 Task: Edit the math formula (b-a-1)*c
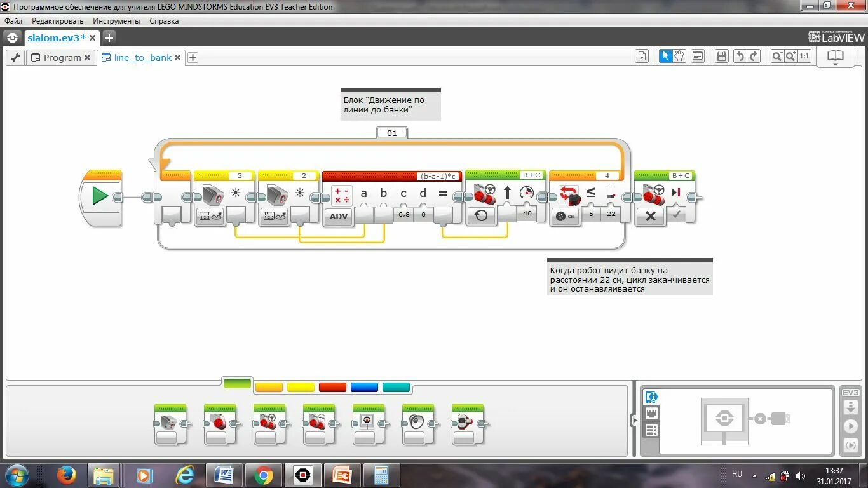(x=438, y=175)
